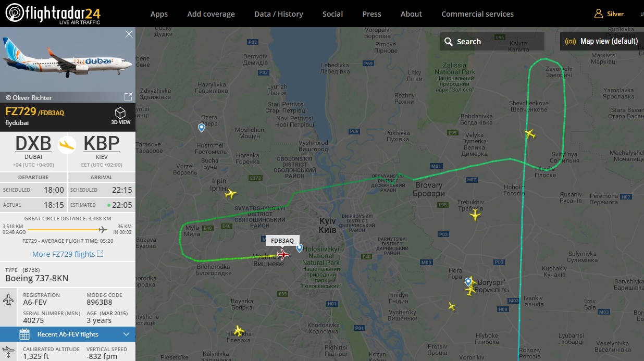
Task: Open the Apps menu item
Action: point(159,14)
